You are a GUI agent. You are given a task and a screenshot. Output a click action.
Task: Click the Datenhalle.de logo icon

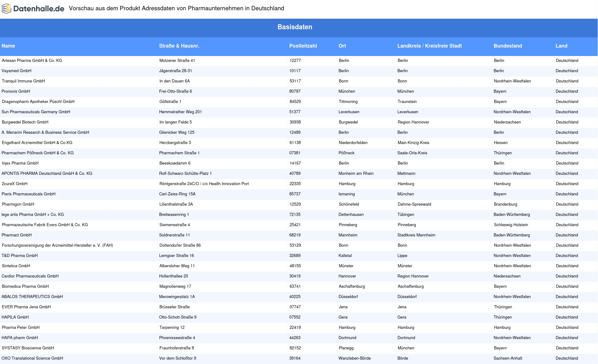[7, 9]
